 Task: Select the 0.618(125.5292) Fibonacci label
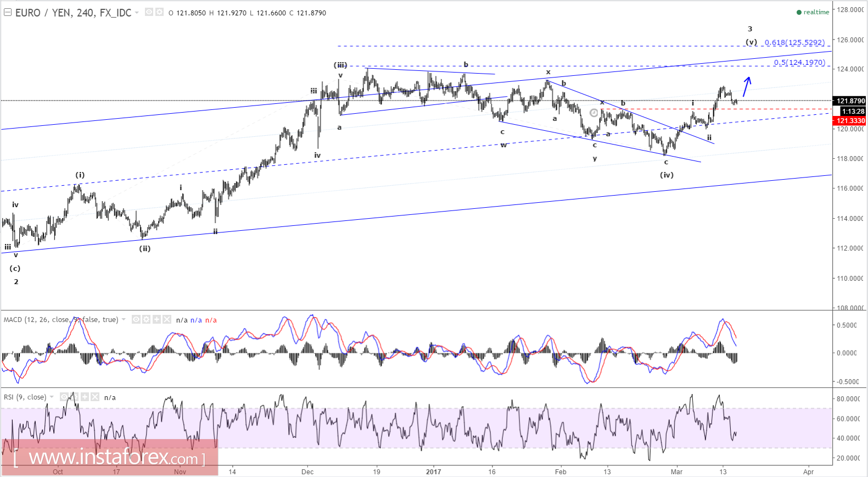pos(794,42)
